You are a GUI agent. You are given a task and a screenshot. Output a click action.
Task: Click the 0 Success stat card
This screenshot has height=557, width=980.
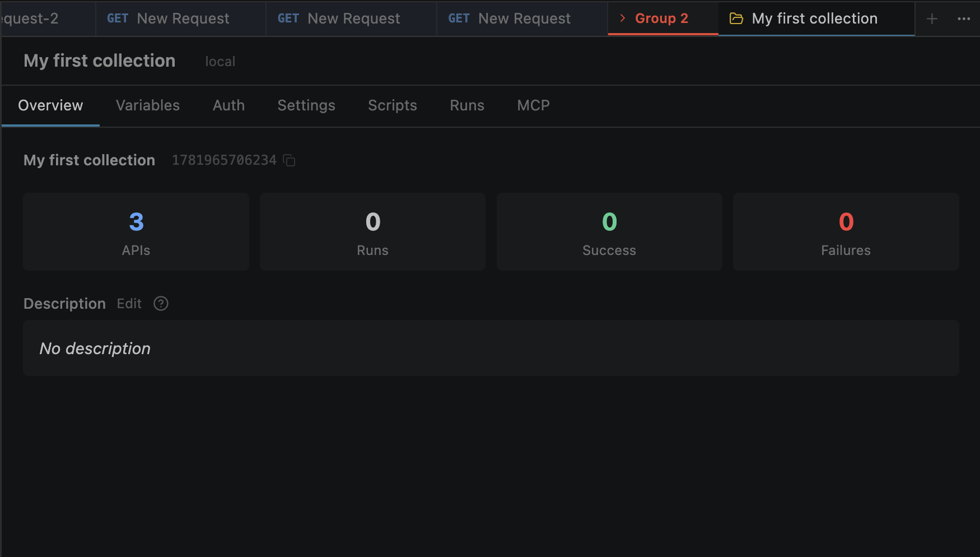click(x=609, y=232)
